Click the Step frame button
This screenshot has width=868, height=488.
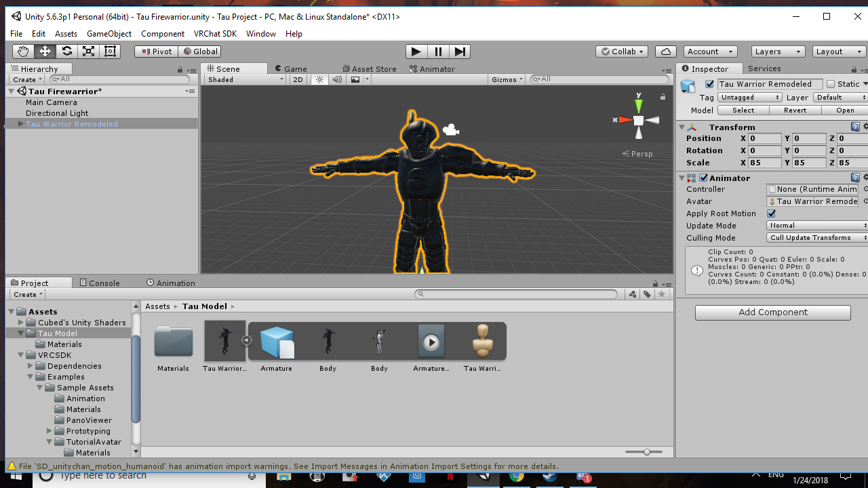tap(460, 52)
